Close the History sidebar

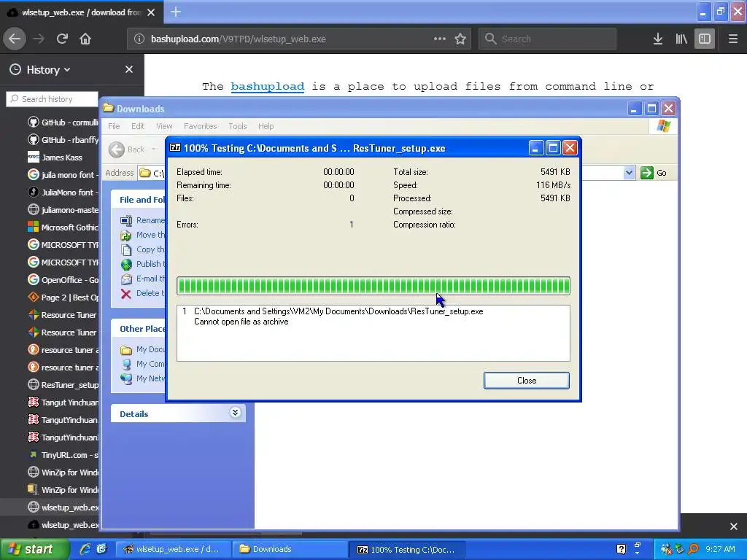coord(129,69)
